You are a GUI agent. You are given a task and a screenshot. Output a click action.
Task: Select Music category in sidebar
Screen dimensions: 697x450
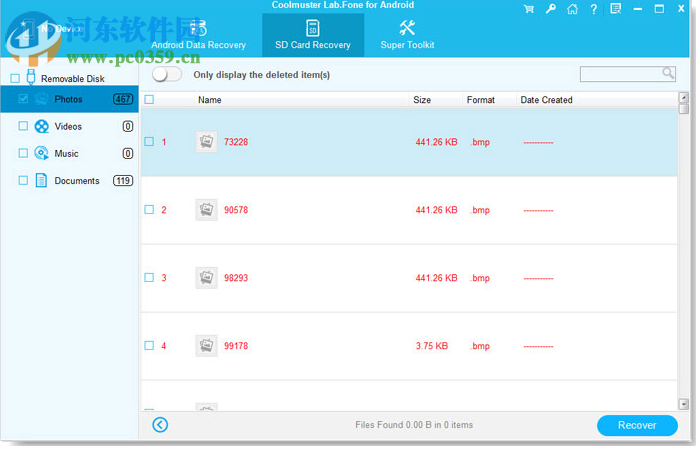[x=69, y=153]
